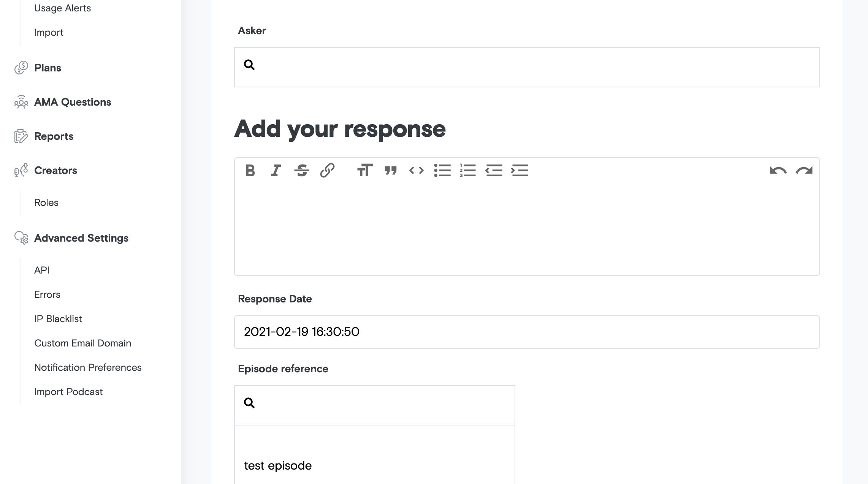Insert a hyperlink in the response

click(x=327, y=171)
